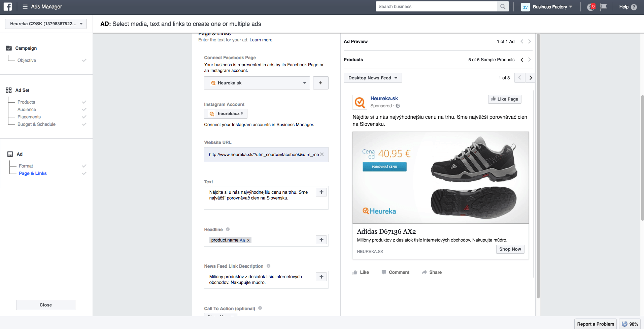Clear the Website URL field
This screenshot has width=644, height=329.
(x=322, y=154)
